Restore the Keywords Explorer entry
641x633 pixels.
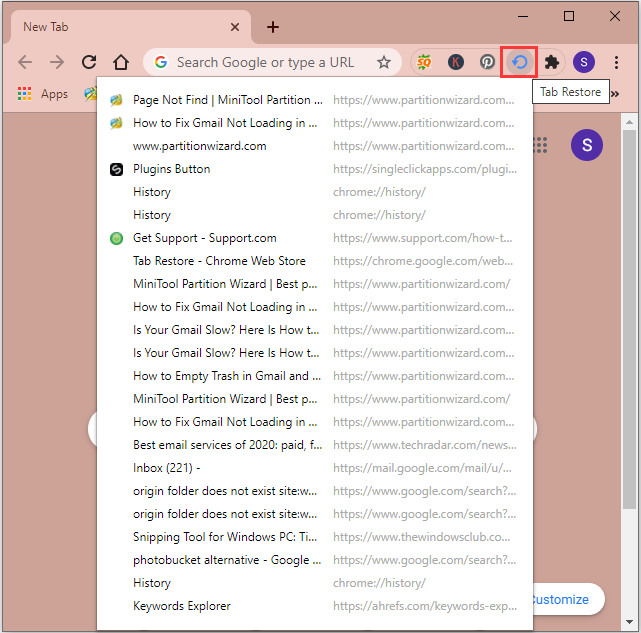point(314,606)
